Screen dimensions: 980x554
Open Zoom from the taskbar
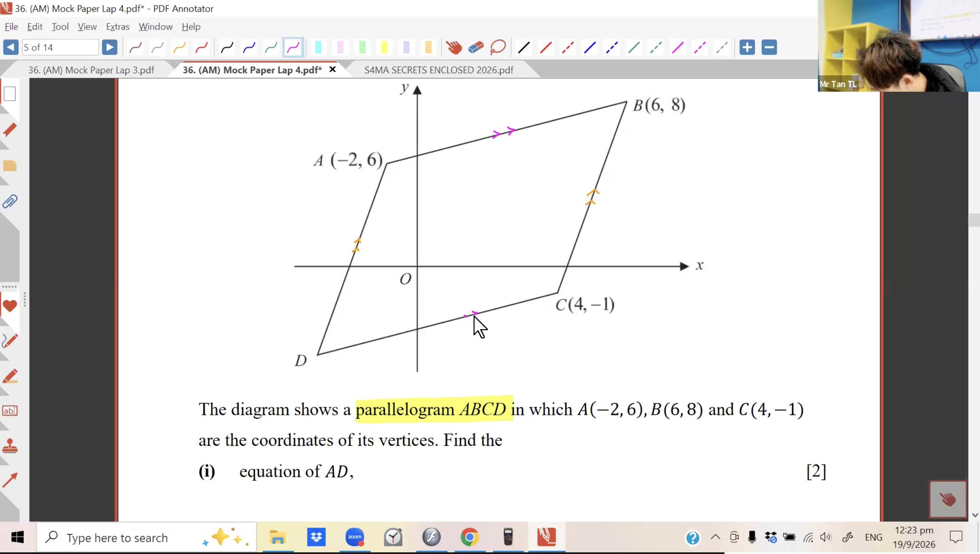pyautogui.click(x=355, y=537)
